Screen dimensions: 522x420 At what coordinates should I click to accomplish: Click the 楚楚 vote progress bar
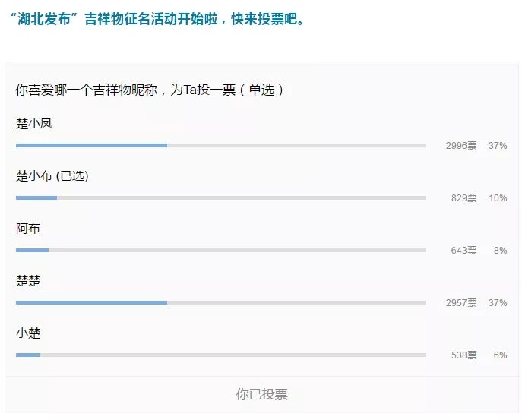pos(220,302)
